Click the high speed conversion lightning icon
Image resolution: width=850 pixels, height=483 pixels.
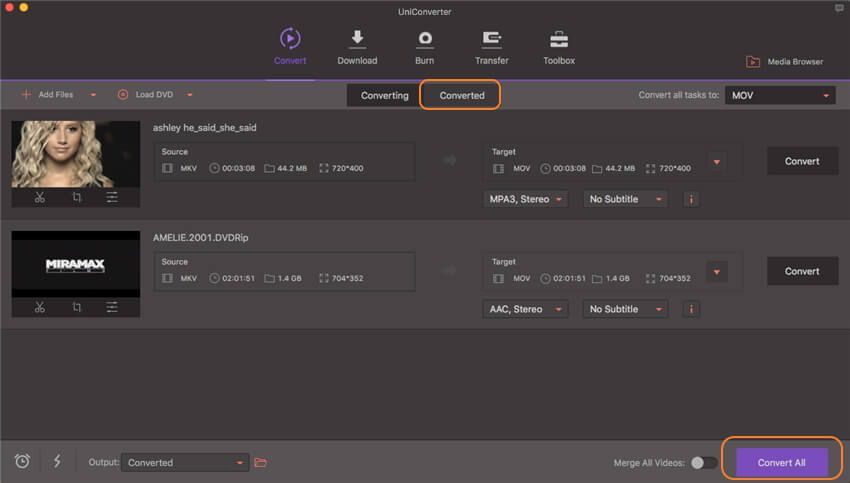coord(57,461)
